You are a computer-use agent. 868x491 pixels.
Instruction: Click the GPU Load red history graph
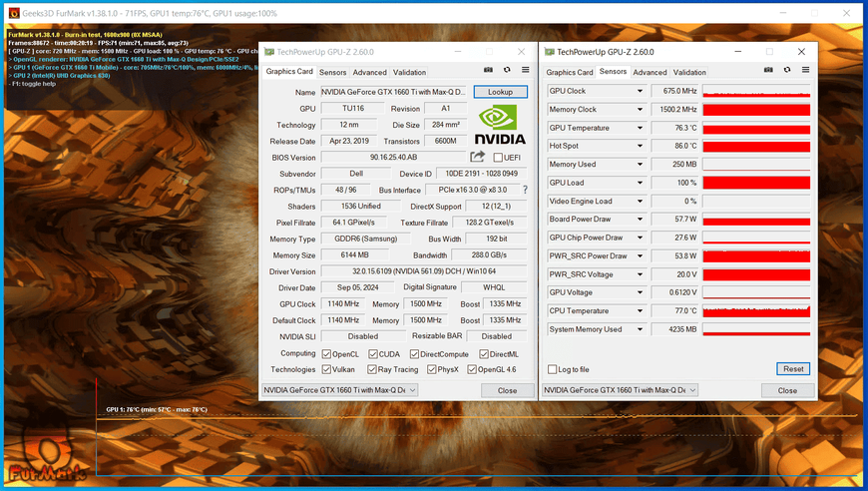click(756, 183)
